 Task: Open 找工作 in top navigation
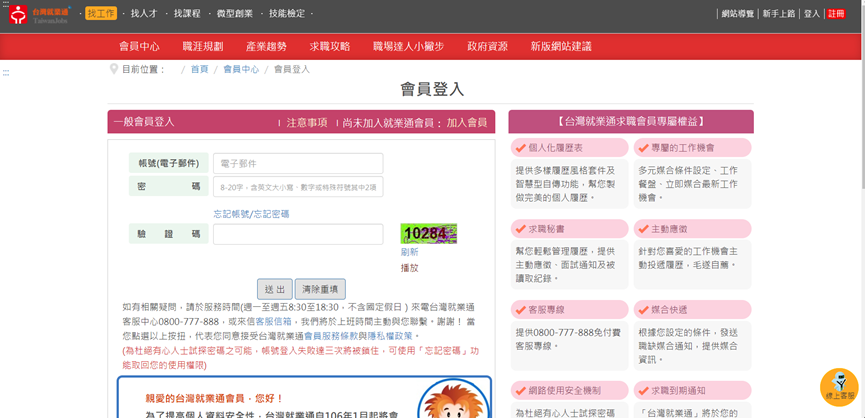[101, 13]
